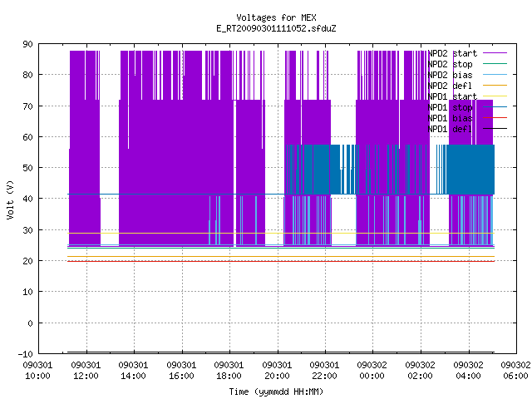Click the chart title Voltages for MEX
532x399 pixels.
276,17
